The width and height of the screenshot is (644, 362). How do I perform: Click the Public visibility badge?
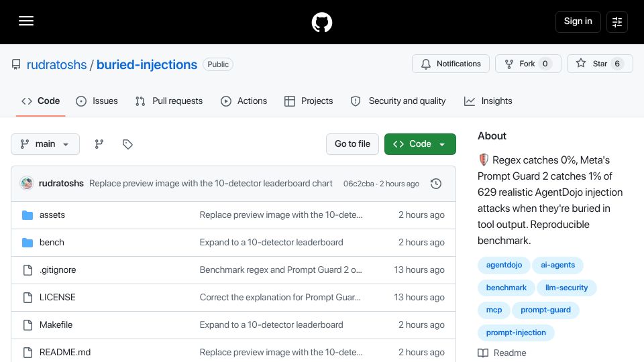[x=217, y=64]
